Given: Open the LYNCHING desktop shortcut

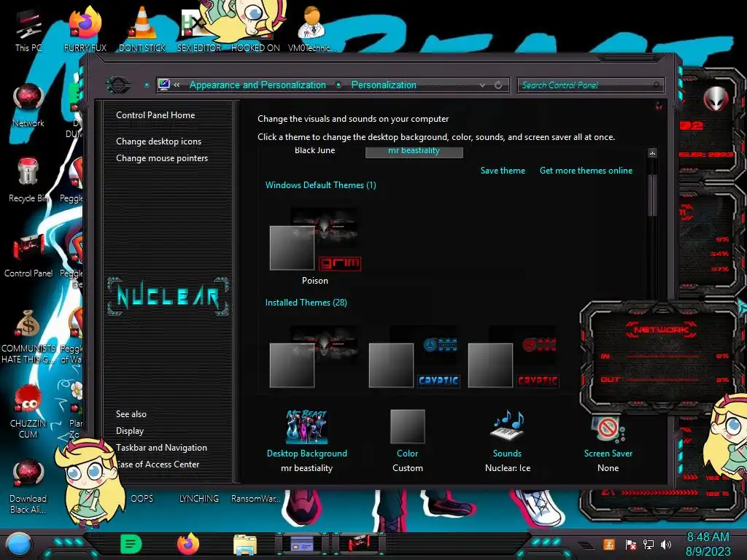Looking at the screenshot, I should (198, 498).
